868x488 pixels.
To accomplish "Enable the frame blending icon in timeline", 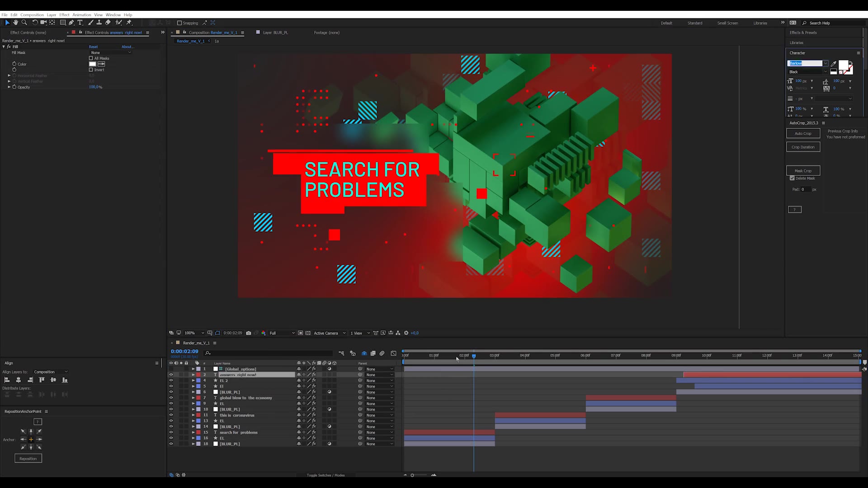I will click(373, 353).
